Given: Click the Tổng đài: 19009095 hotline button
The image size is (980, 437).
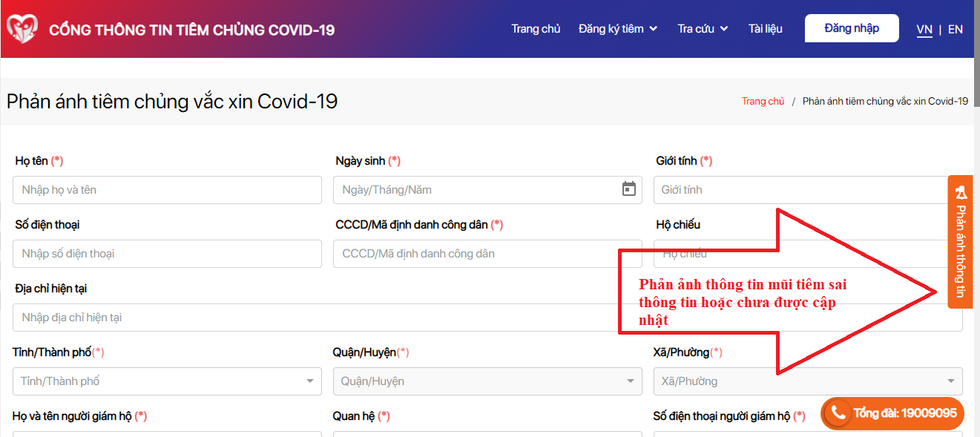Looking at the screenshot, I should pyautogui.click(x=892, y=413).
